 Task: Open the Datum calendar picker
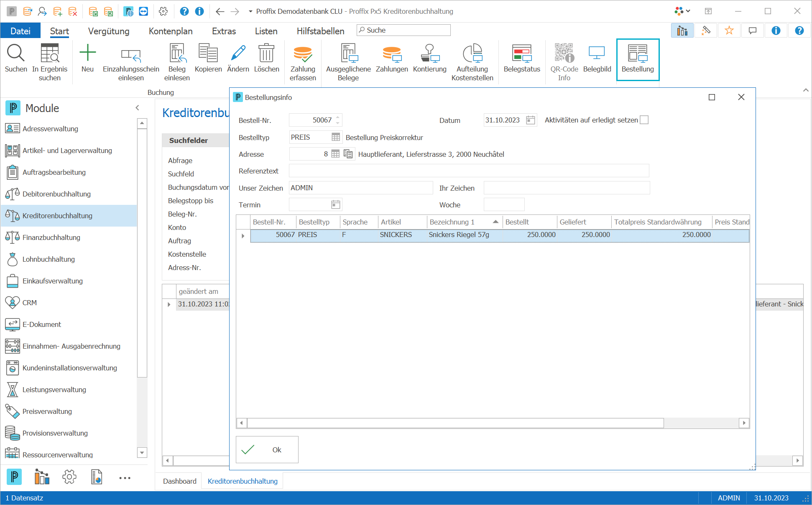tap(530, 120)
